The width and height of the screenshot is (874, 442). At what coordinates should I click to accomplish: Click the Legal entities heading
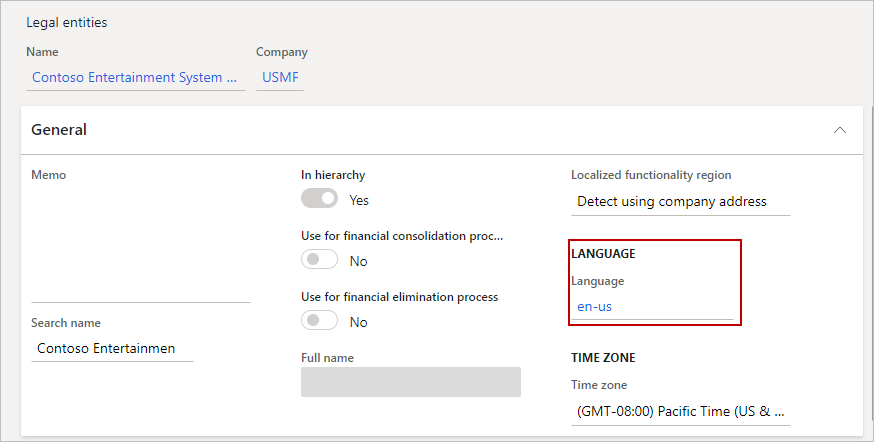pyautogui.click(x=66, y=22)
